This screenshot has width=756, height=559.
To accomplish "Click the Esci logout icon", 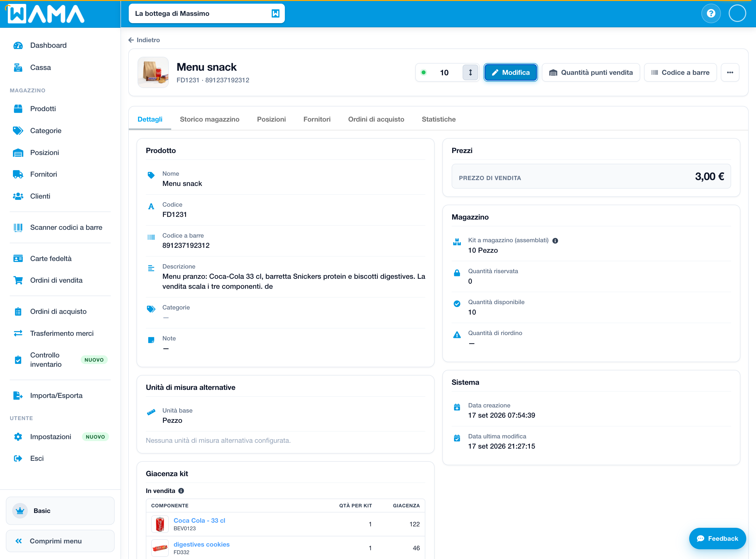I will point(18,459).
